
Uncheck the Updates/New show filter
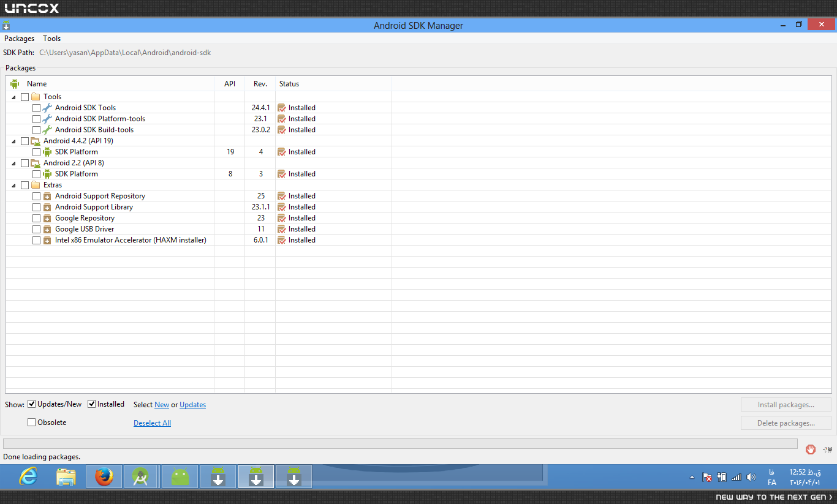[32, 404]
